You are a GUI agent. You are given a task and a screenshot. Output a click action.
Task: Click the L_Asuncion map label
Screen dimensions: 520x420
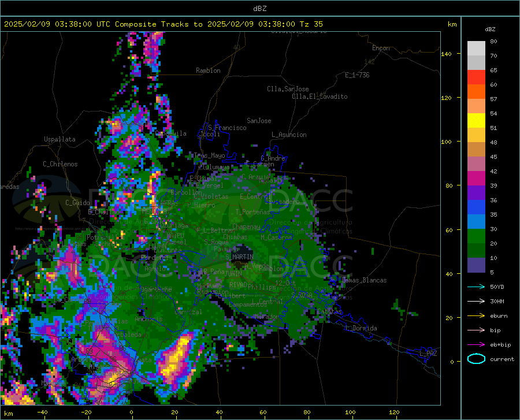tap(289, 135)
